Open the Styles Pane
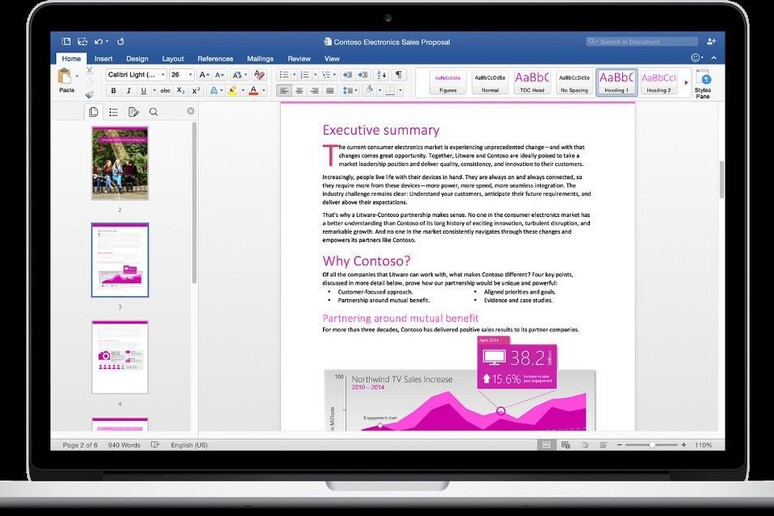The width and height of the screenshot is (774, 516). tap(703, 84)
